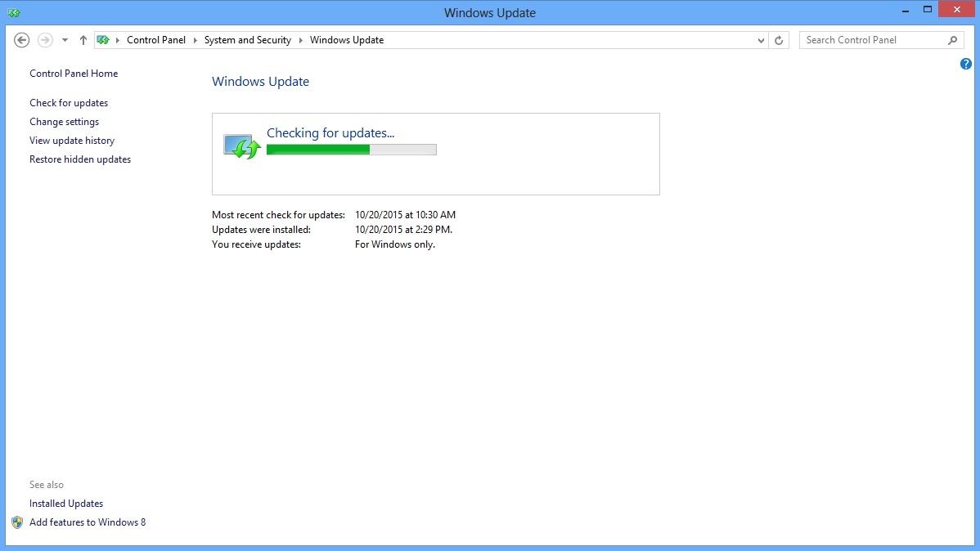Minimize the Windows Update window
Screen dimensions: 980x551
point(905,10)
